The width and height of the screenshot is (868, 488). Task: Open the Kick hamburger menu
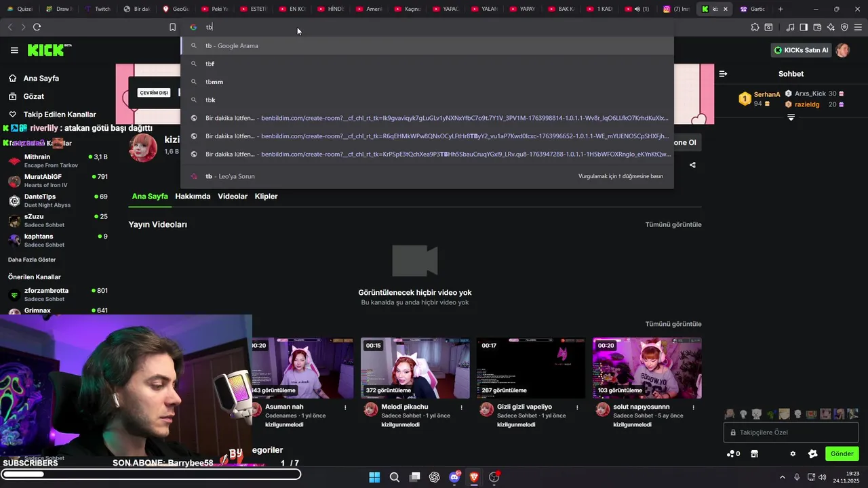point(14,50)
